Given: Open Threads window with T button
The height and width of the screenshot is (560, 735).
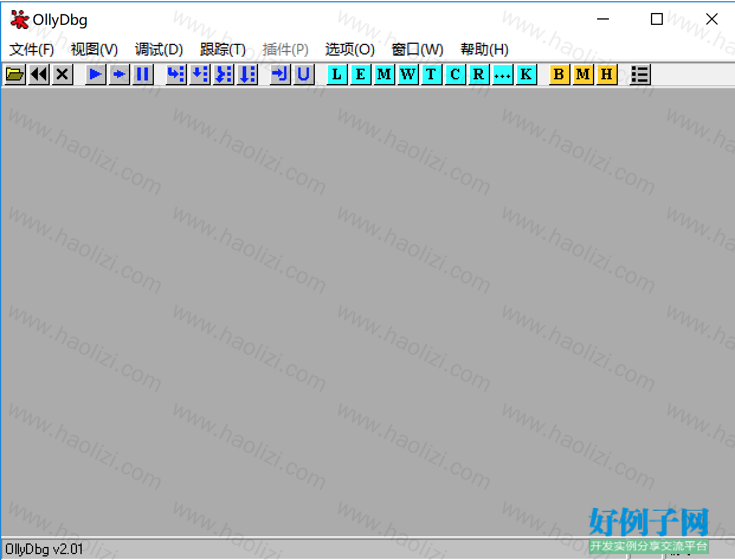Looking at the screenshot, I should coord(432,75).
